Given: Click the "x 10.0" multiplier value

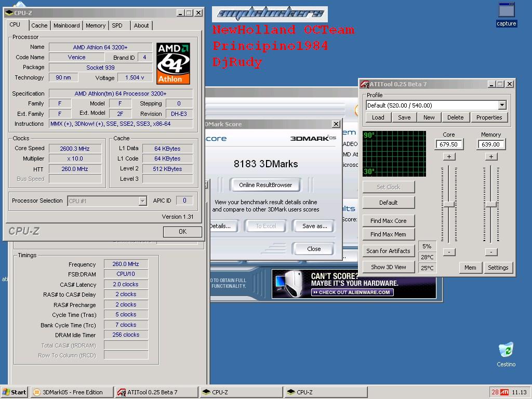Looking at the screenshot, I should pyautogui.click(x=75, y=158).
